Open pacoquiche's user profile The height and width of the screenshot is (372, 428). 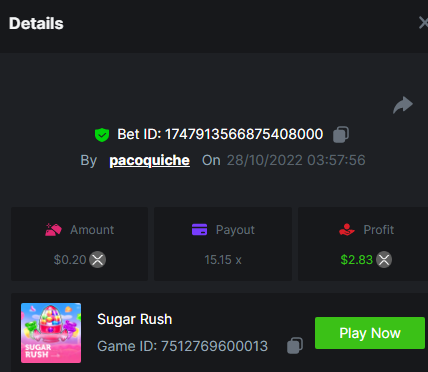point(150,161)
